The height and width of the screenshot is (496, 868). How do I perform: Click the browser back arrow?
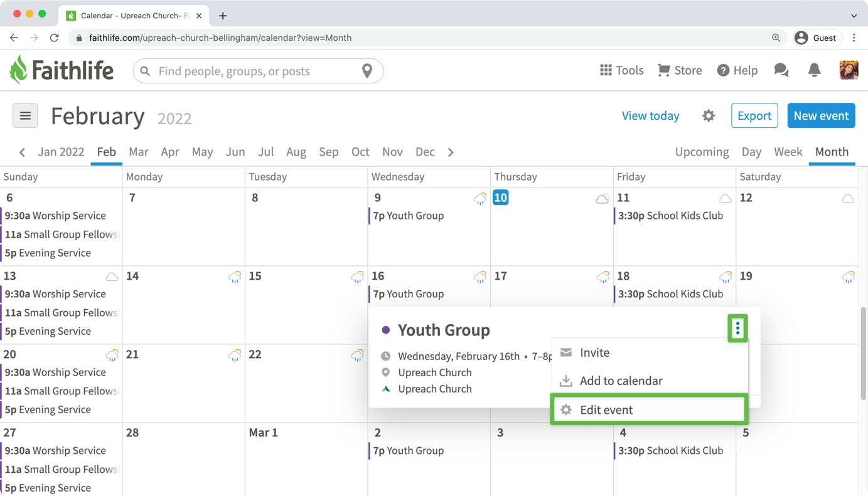(x=14, y=38)
